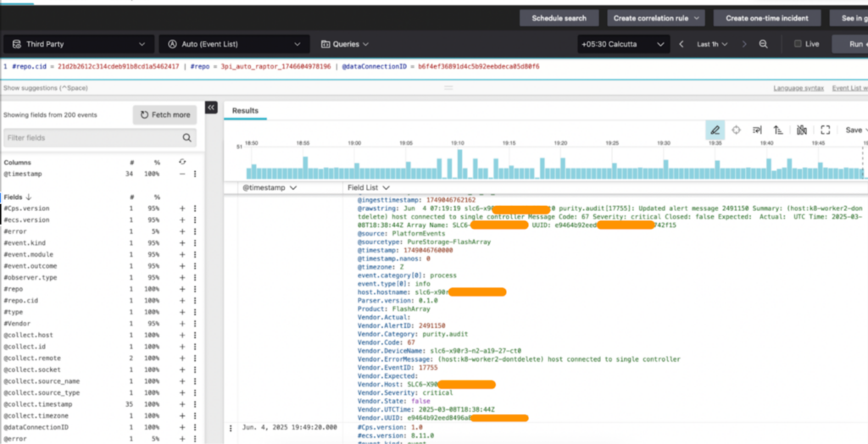Open the Third Party repository dropdown

coord(79,44)
